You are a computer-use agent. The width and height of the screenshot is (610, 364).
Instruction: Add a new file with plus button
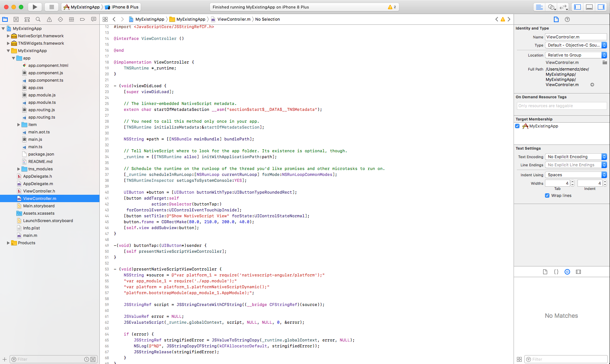[x=4, y=359]
